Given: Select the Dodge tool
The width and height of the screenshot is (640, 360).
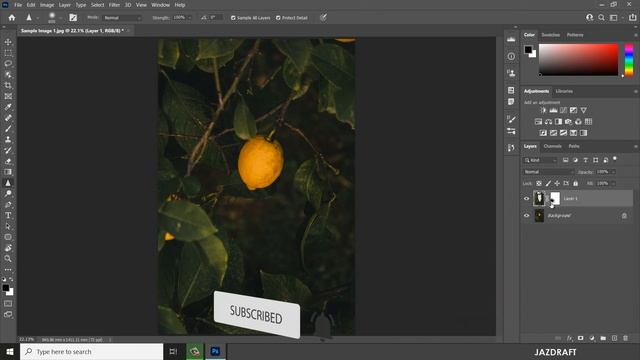Looking at the screenshot, I should pyautogui.click(x=8, y=193).
